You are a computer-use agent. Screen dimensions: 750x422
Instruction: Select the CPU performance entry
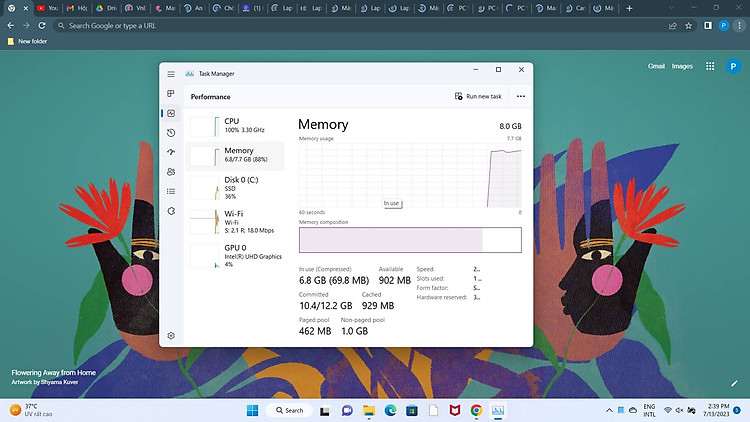click(x=235, y=126)
